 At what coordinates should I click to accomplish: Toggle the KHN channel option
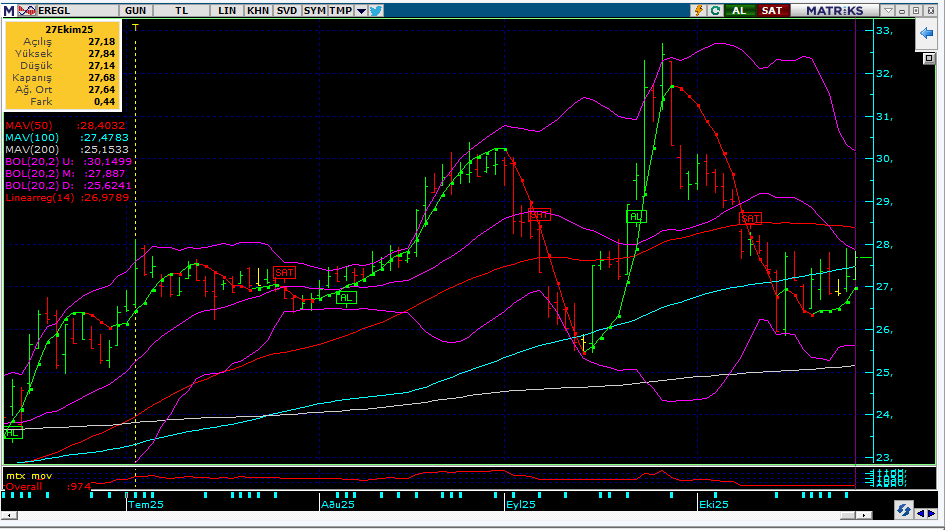point(258,10)
